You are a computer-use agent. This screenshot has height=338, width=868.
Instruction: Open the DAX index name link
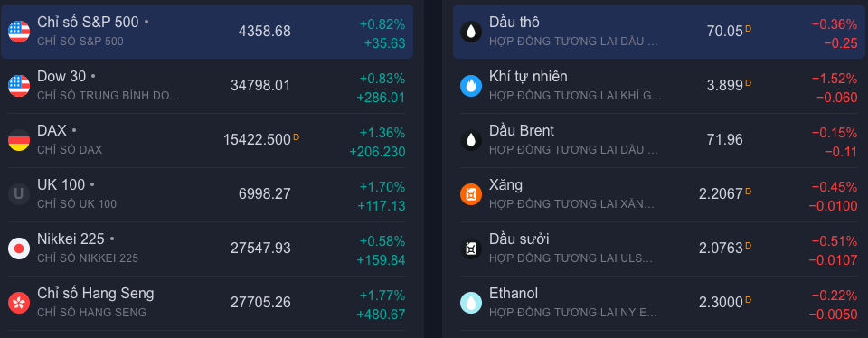(52, 130)
